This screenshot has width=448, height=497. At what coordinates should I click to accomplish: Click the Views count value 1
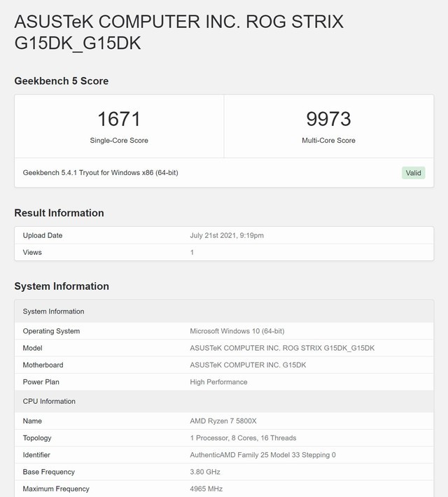click(192, 252)
